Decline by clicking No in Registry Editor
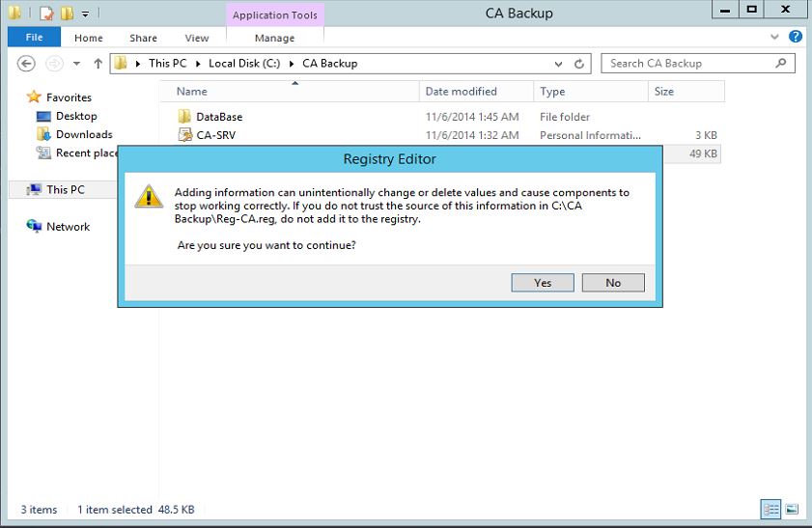This screenshot has width=812, height=528. (x=613, y=283)
